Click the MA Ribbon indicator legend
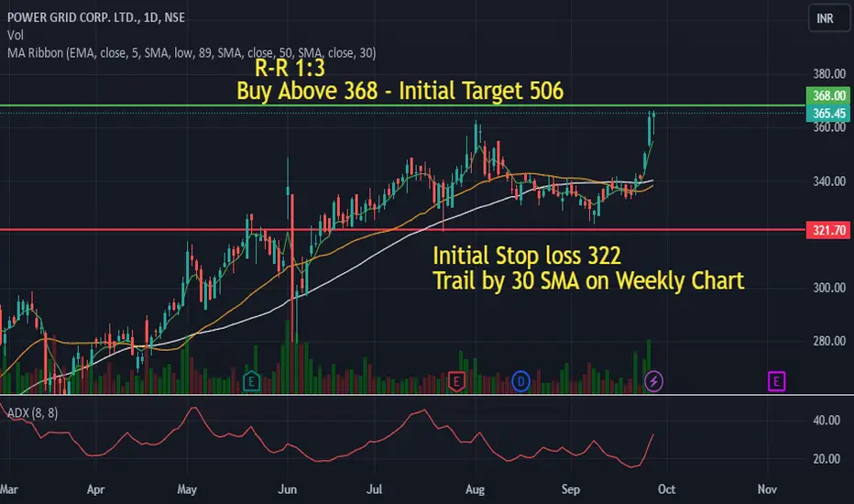854x504 pixels. pyautogui.click(x=192, y=53)
